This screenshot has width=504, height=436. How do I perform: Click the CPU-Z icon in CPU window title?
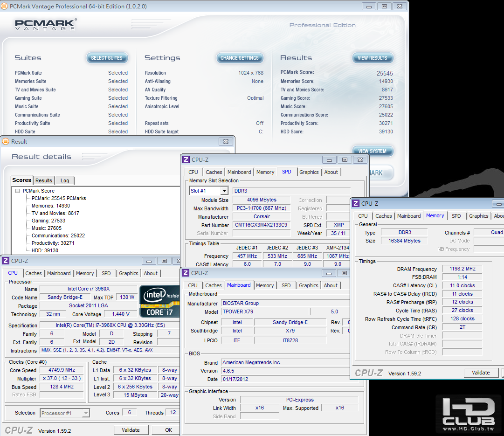[x=6, y=261]
